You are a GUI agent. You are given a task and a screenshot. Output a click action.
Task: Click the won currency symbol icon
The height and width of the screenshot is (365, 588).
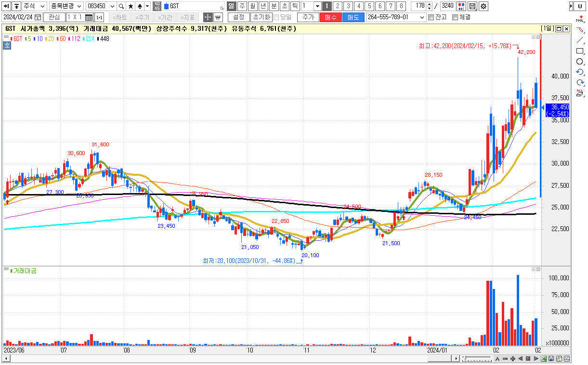click(x=218, y=17)
